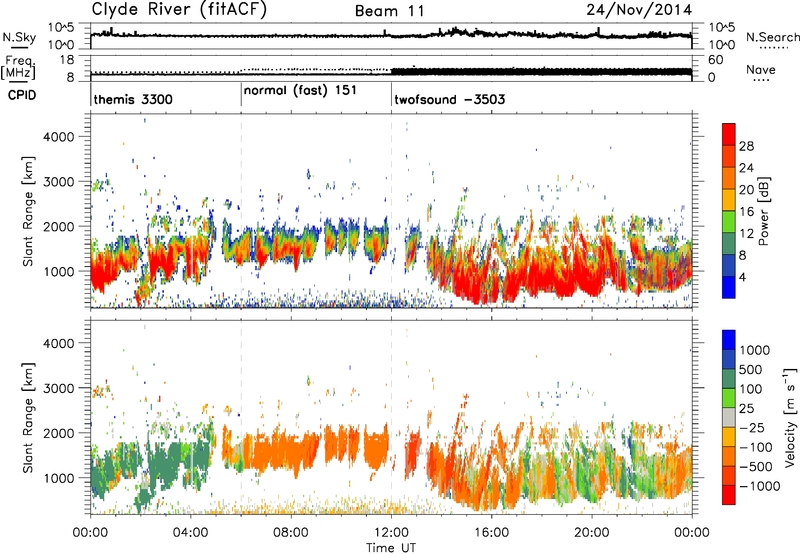The height and width of the screenshot is (554, 800).
Task: Click the blue bottom of the Power color bar
Action: click(729, 287)
